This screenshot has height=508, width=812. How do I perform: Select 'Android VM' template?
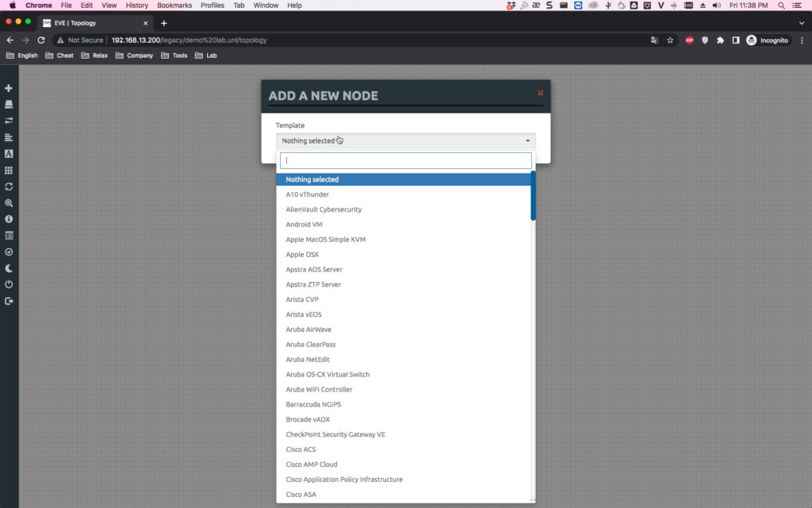point(403,224)
